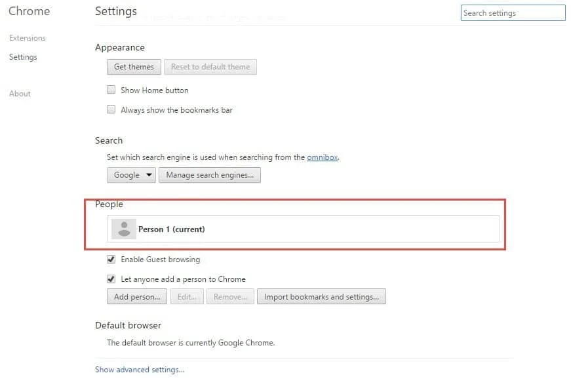Click the Get themes button
The image size is (571, 392).
click(x=134, y=67)
